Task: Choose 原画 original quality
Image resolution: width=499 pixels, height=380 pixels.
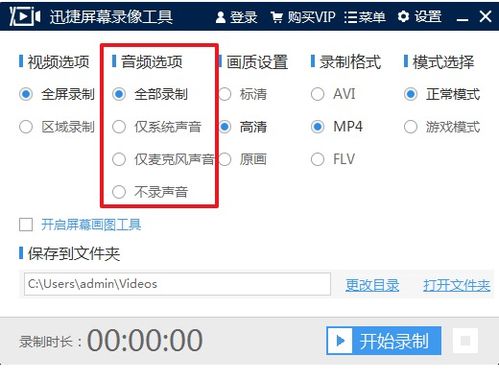Action: tap(243, 159)
